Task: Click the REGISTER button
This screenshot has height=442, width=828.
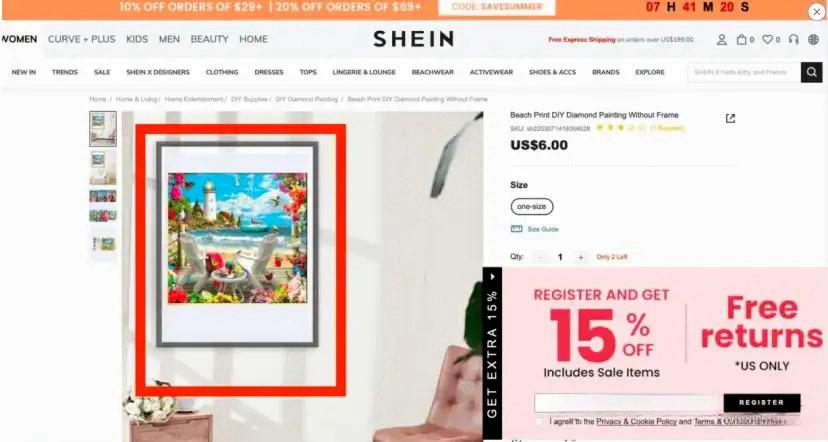Action: [761, 402]
